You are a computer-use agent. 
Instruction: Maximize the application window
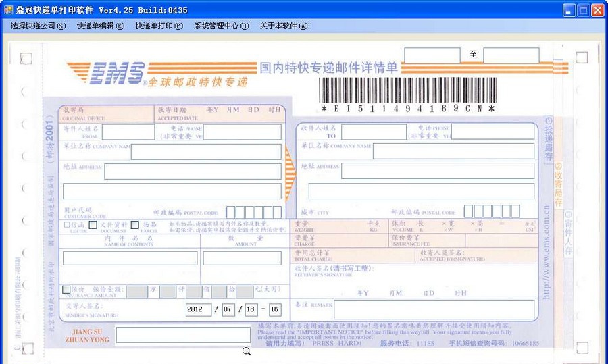(x=583, y=10)
